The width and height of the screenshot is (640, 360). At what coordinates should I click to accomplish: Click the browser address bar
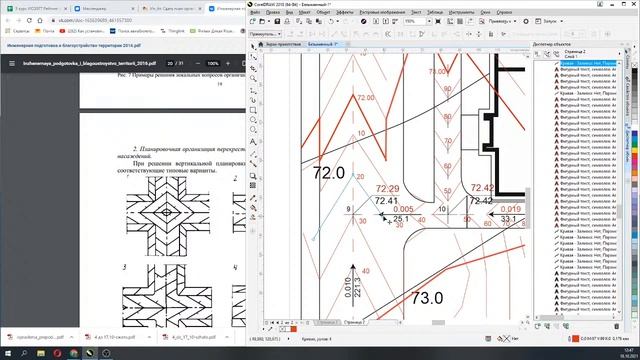point(147,20)
